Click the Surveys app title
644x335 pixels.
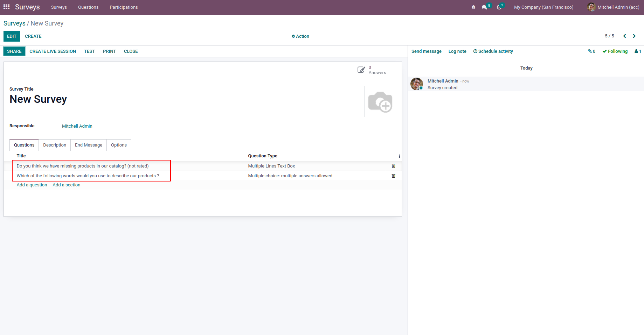[27, 7]
